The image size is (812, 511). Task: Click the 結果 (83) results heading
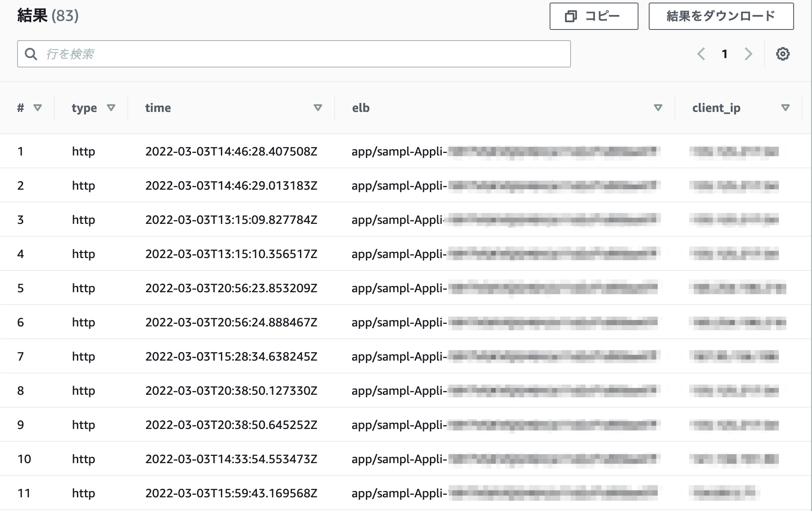(x=48, y=16)
